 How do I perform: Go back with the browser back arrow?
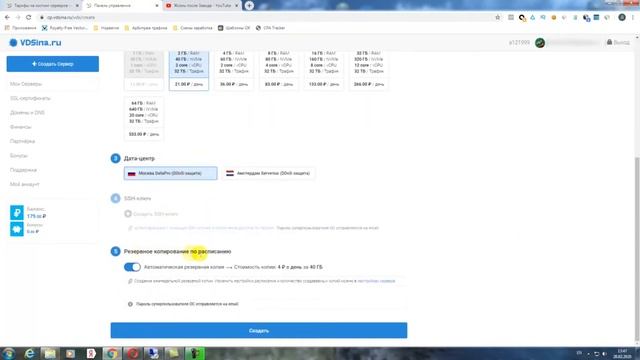pos(7,18)
